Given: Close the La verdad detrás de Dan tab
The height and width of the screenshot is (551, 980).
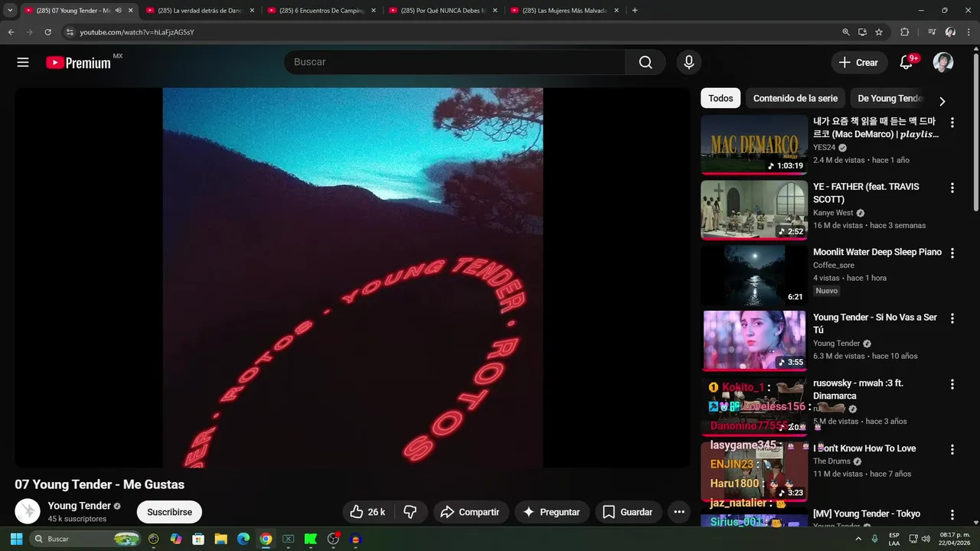Looking at the screenshot, I should tap(252, 11).
